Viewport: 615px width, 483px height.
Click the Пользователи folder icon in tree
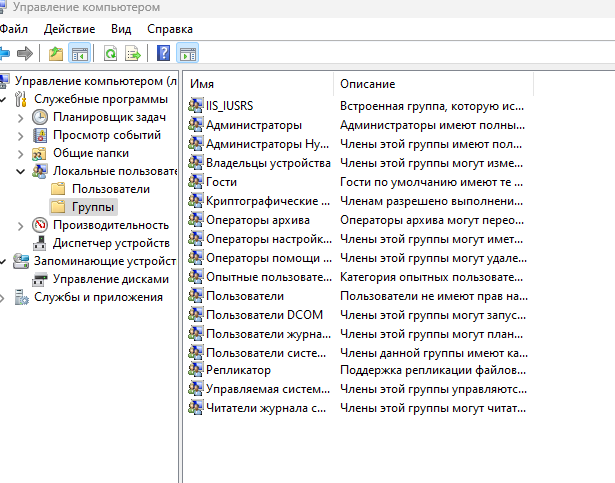[58, 189]
